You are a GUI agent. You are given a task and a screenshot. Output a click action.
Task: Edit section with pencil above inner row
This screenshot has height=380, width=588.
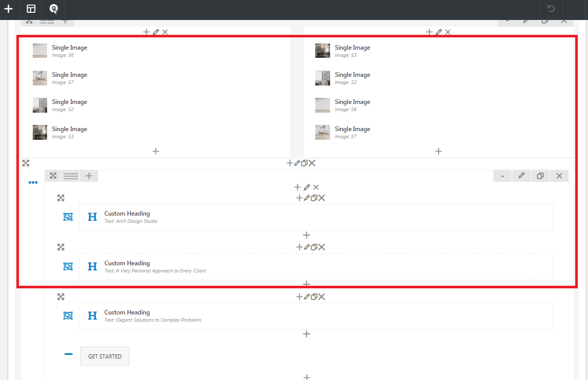[297, 163]
